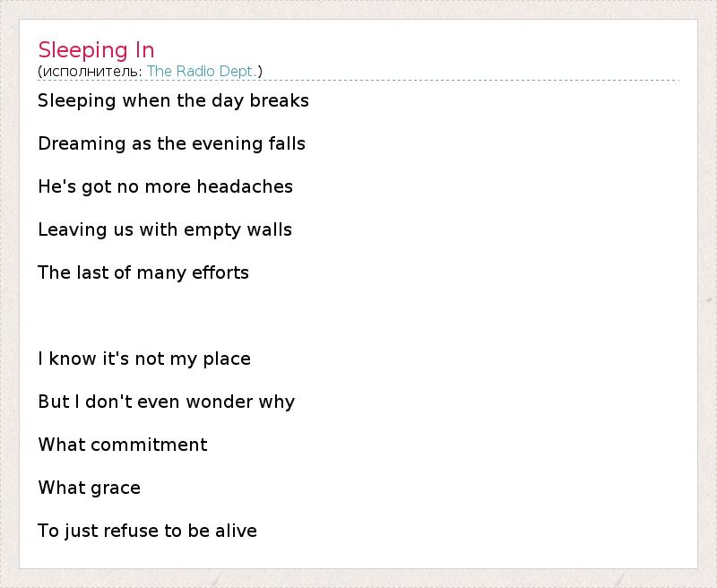Click the исполнитель label text
The image size is (717, 588).
(91, 71)
